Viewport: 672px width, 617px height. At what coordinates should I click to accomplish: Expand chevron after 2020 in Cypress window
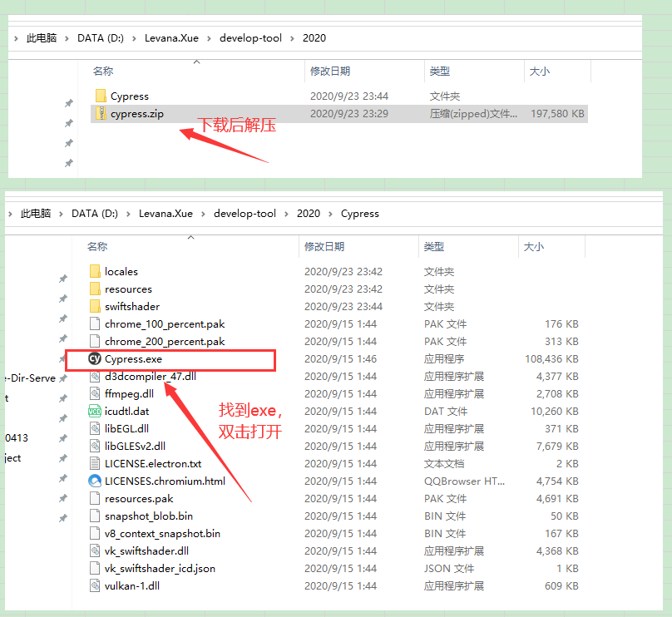pyautogui.click(x=330, y=214)
